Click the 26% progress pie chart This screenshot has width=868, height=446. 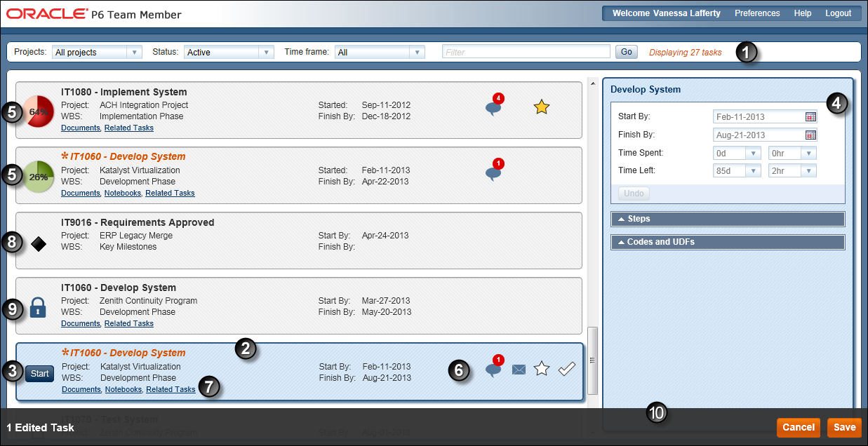click(x=39, y=177)
